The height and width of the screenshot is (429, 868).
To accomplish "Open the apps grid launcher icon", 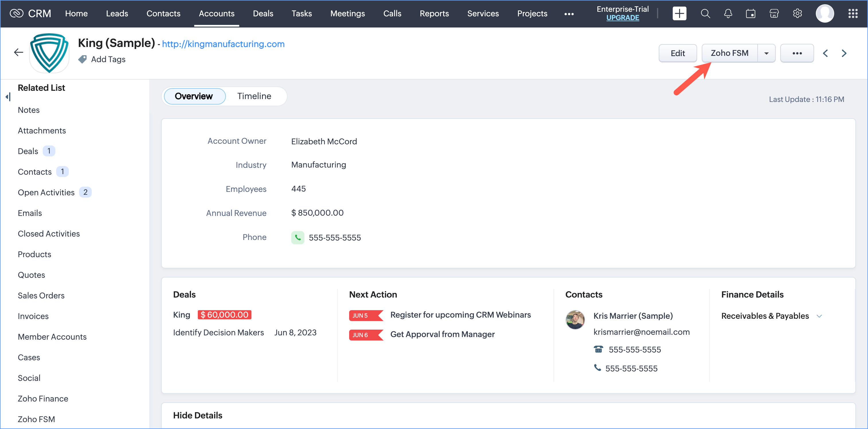I will click(853, 13).
